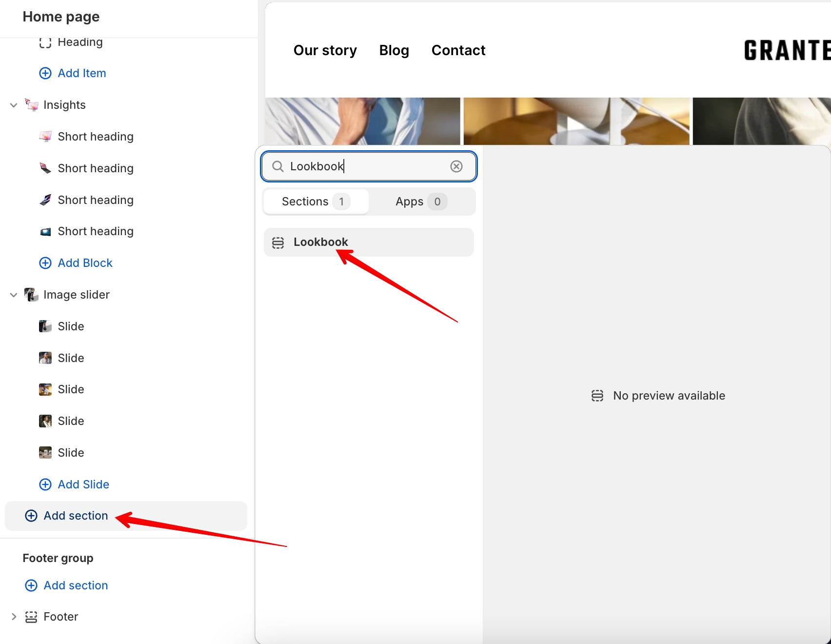Click Add Item in the sidebar
Viewport: 831px width, 644px height.
81,73
